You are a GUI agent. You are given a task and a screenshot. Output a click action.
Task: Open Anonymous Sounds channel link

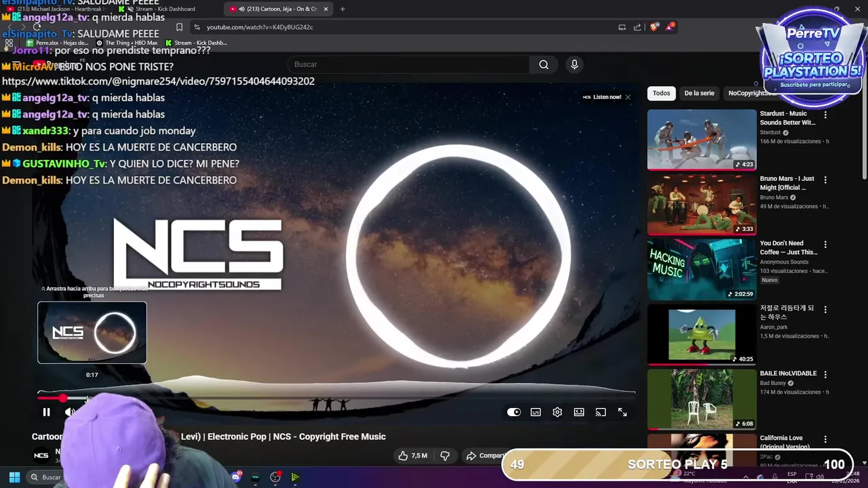784,262
